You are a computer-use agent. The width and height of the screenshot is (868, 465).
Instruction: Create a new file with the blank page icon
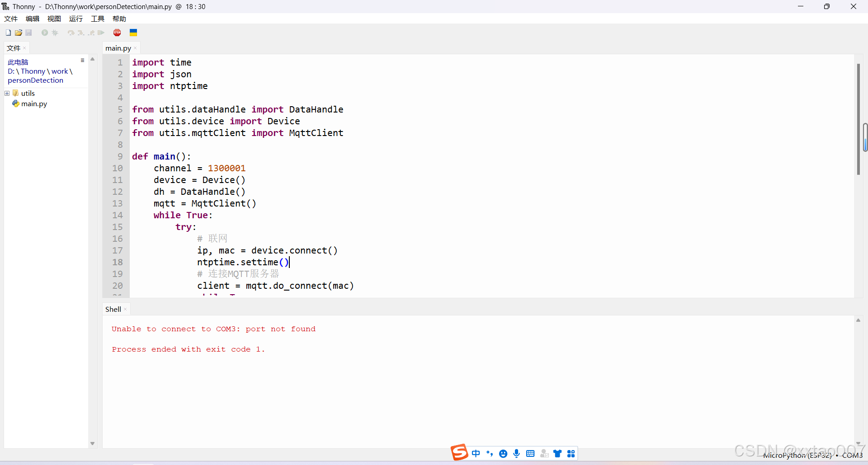tap(8, 33)
